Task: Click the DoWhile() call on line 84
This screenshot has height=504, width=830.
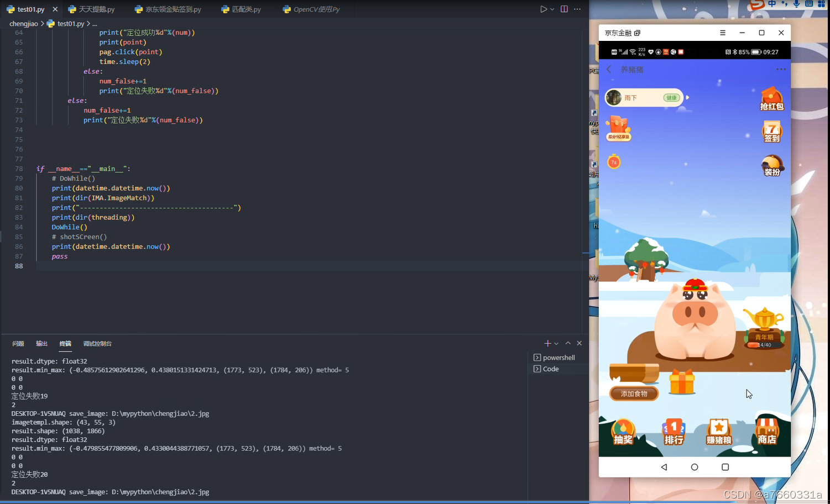Action: pyautogui.click(x=70, y=227)
